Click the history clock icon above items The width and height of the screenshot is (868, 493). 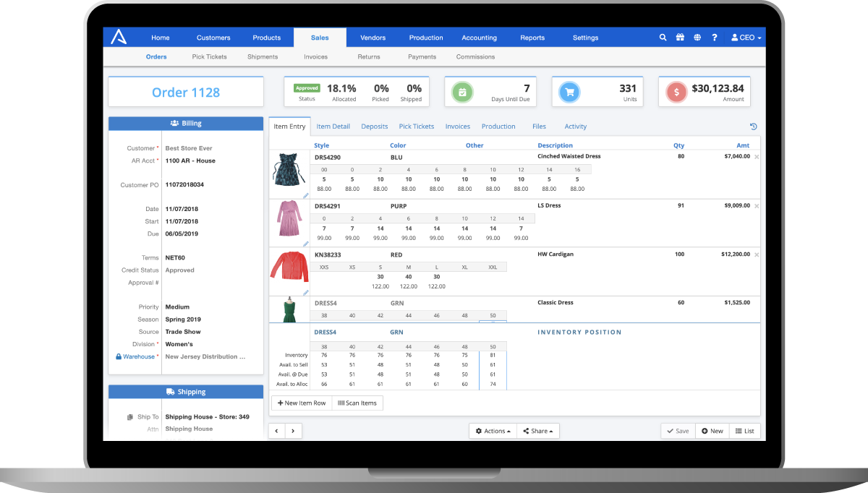(x=753, y=127)
